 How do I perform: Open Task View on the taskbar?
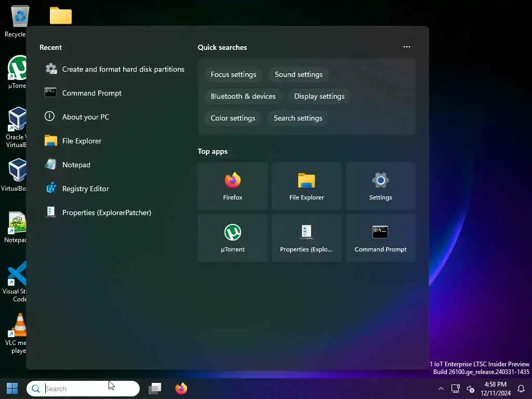155,389
